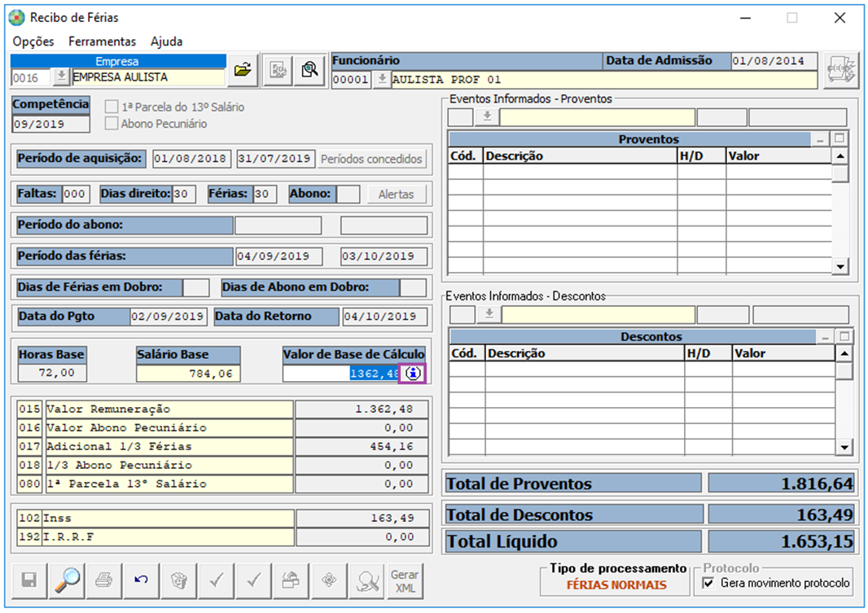Open Eventos Informados Descontos event dropdown arrow

(x=489, y=315)
